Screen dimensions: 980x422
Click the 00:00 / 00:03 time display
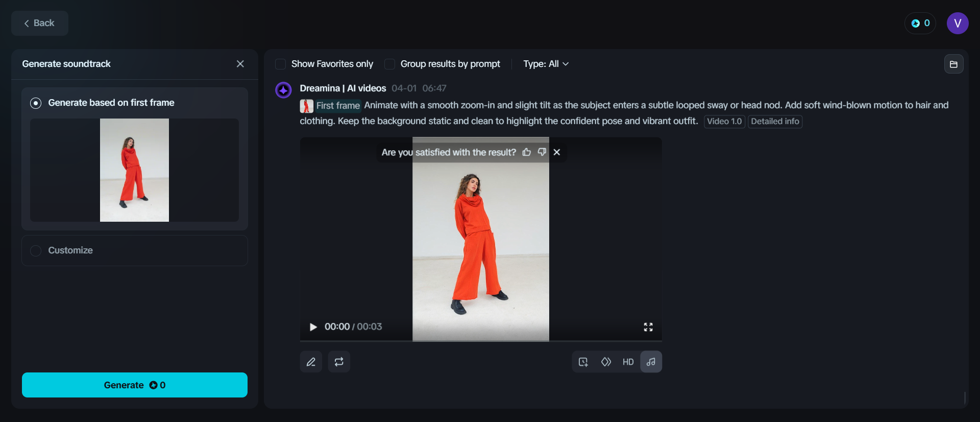click(x=353, y=327)
